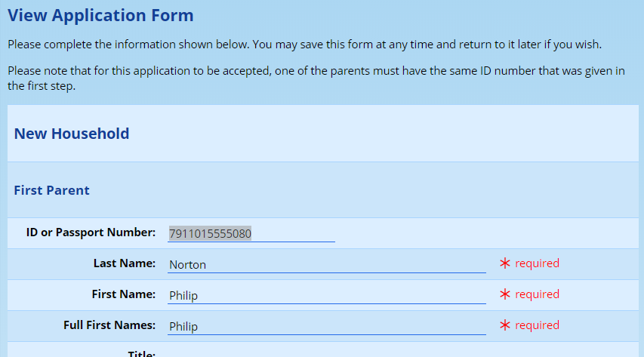
Task: Click the 'Please complete the information' instruction text
Action: tap(304, 45)
